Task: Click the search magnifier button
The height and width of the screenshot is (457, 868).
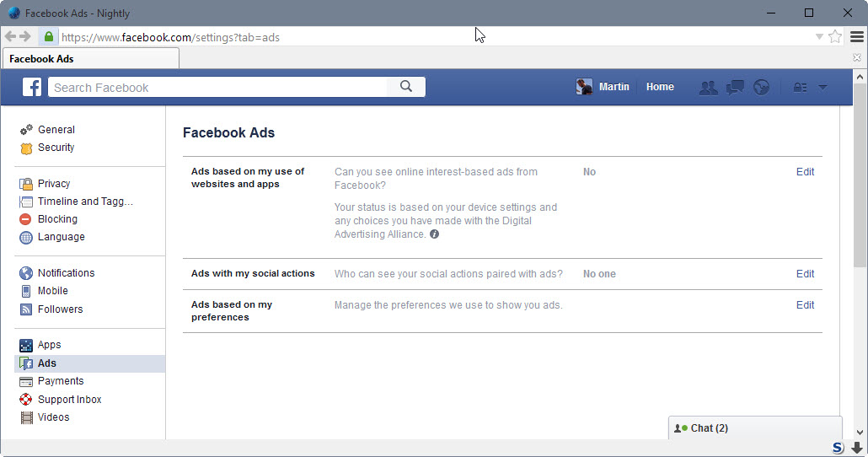Action: click(x=405, y=87)
